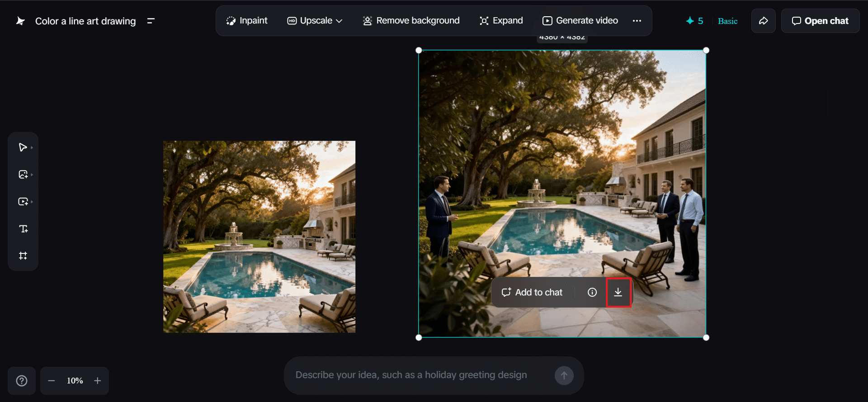Open the add video tool

click(x=23, y=201)
